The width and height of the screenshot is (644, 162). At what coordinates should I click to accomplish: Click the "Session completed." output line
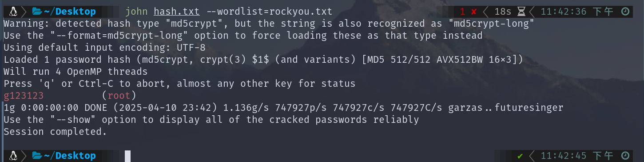(x=56, y=132)
